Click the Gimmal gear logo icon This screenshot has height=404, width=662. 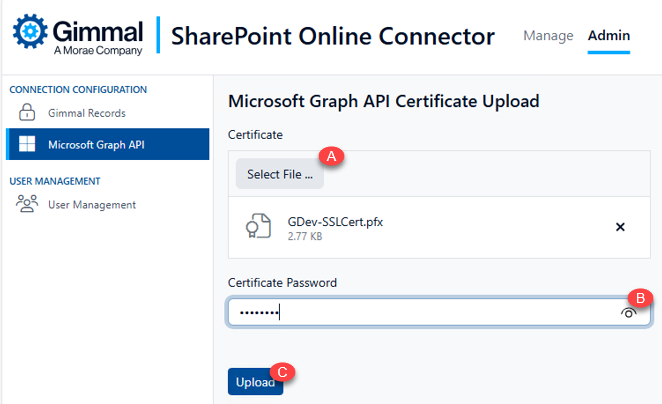click(28, 32)
